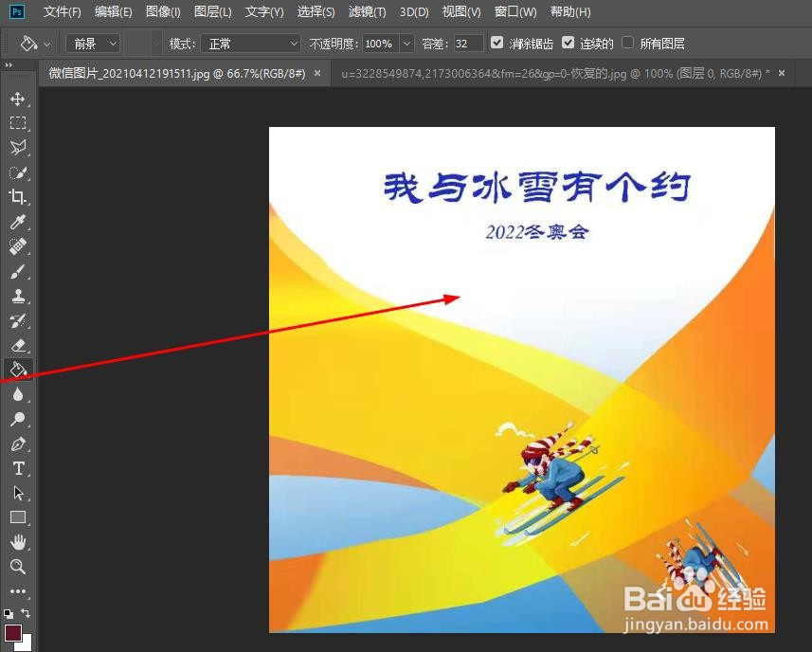Click the 不透明度 100% opacity field
This screenshot has width=812, height=652.
(380, 44)
